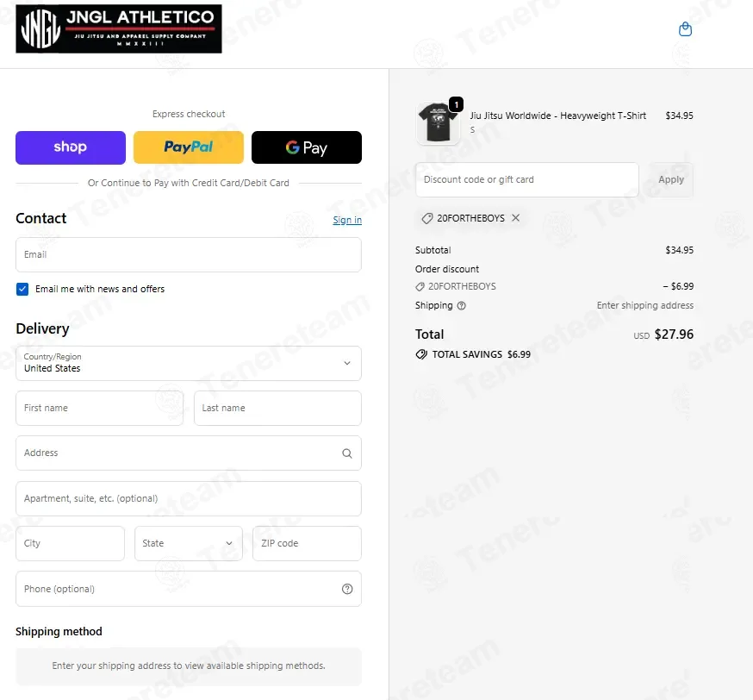Open the State dropdown
Screen dimensions: 753x700
click(x=188, y=543)
